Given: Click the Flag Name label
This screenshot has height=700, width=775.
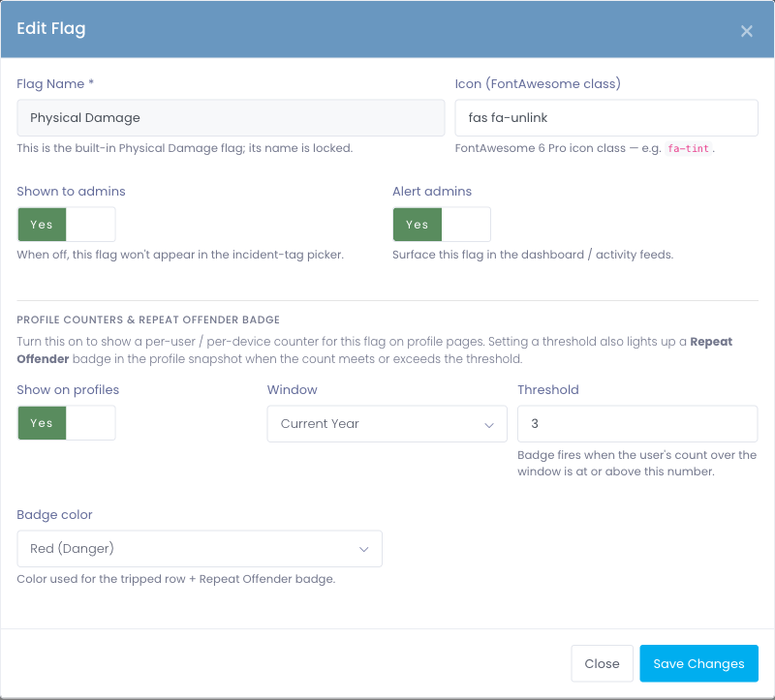Looking at the screenshot, I should click(x=55, y=84).
